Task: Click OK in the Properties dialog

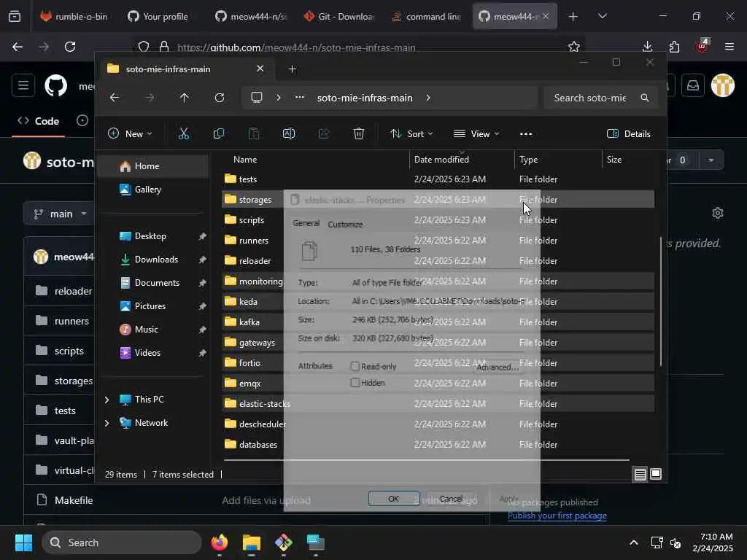Action: (393, 499)
